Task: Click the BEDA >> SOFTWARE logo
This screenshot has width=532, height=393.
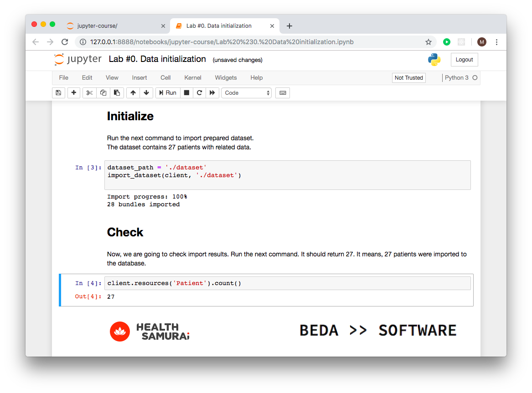Action: 378,331
